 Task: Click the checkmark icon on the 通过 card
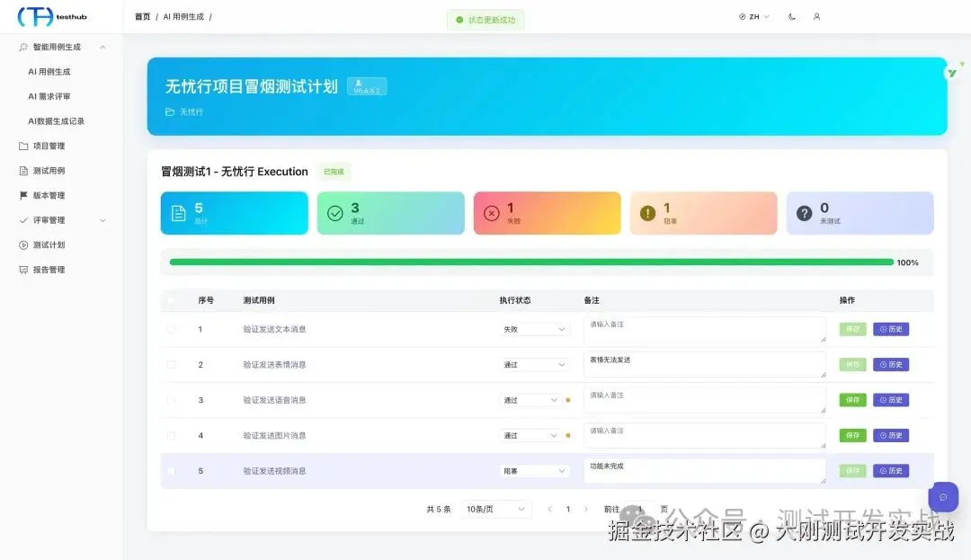[x=335, y=213]
